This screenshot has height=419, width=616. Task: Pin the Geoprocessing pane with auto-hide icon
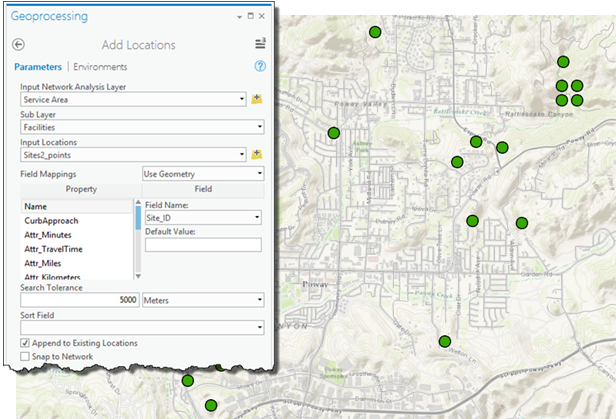coord(250,17)
